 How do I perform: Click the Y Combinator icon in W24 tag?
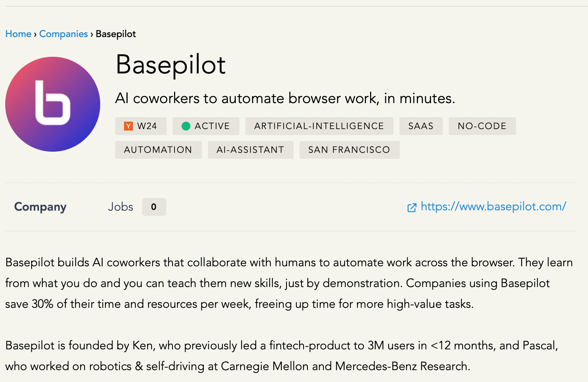pyautogui.click(x=128, y=126)
